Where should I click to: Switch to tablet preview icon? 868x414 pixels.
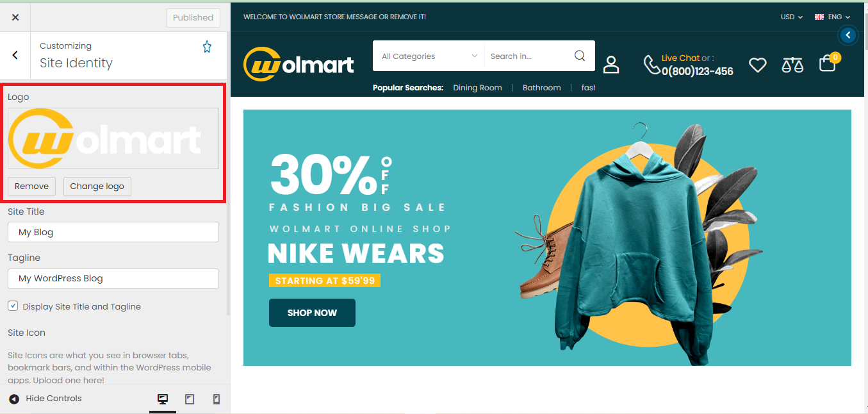tap(190, 399)
